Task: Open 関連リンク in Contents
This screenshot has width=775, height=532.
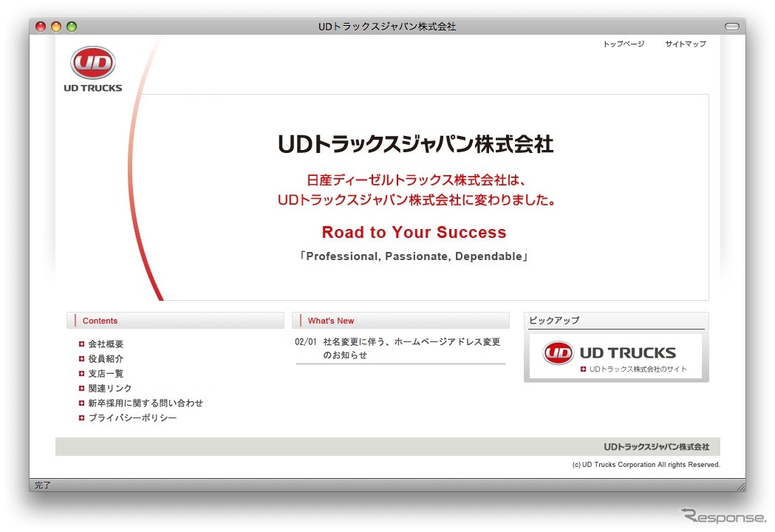Action: pos(110,389)
